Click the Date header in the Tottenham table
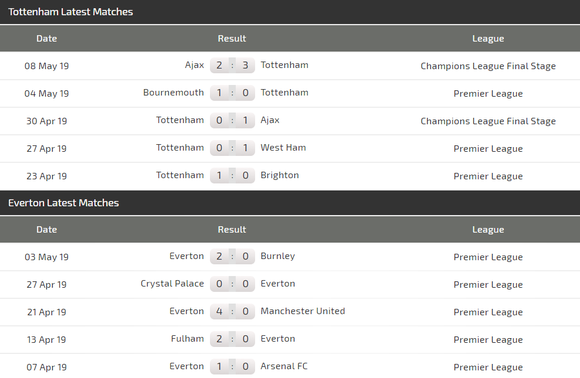Screen dimensions: 580x378 tap(47, 38)
